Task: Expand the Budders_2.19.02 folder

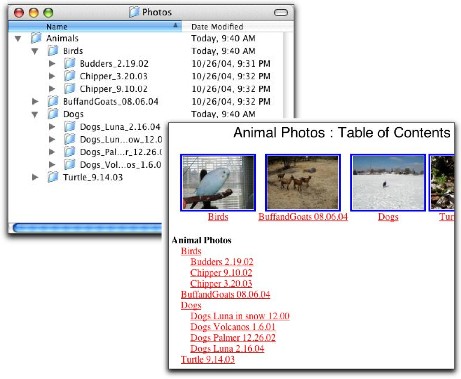Action: (52, 63)
